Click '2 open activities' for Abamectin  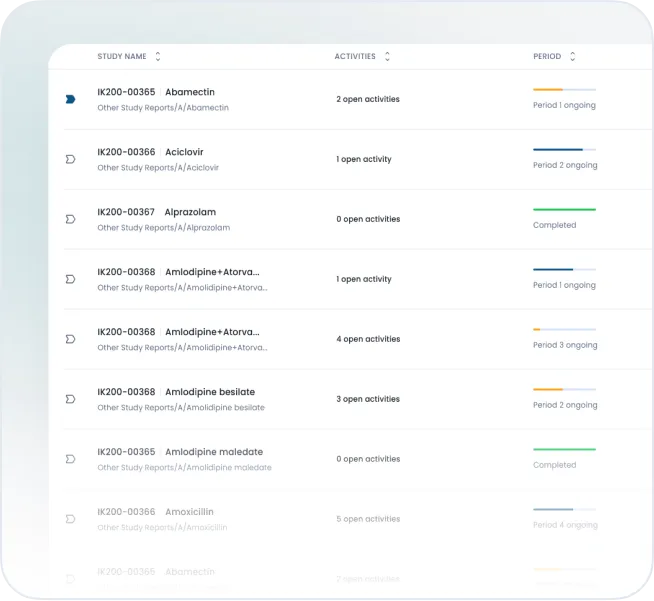click(368, 99)
